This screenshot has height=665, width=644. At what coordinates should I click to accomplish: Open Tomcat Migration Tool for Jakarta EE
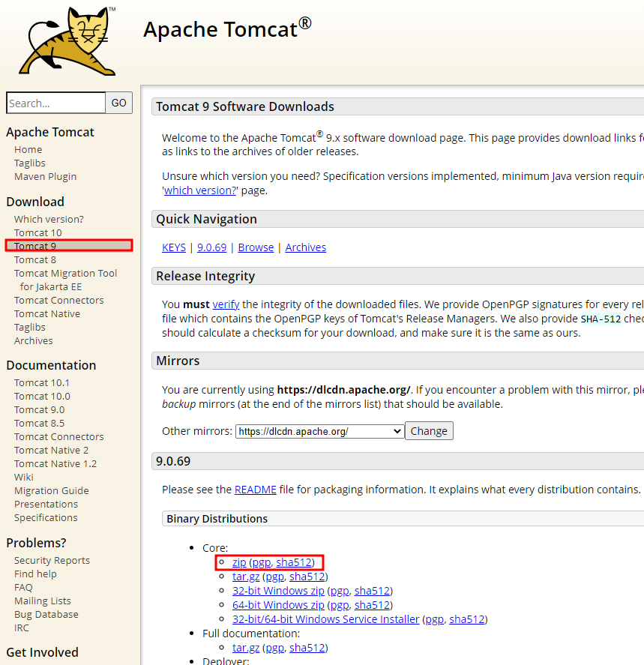coord(65,280)
